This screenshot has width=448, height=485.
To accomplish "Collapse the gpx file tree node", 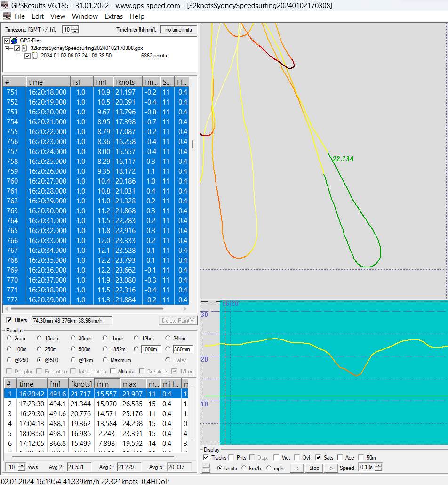I will click(x=7, y=48).
